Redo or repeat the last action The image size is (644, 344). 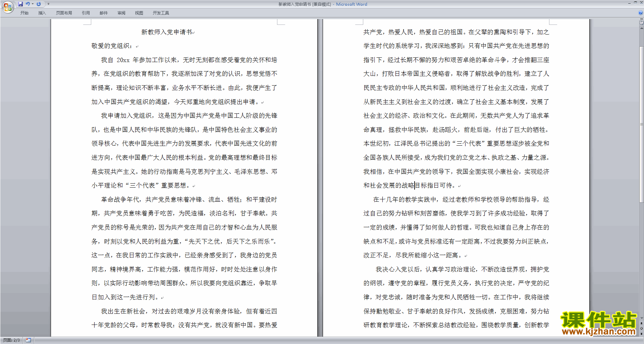tap(39, 4)
